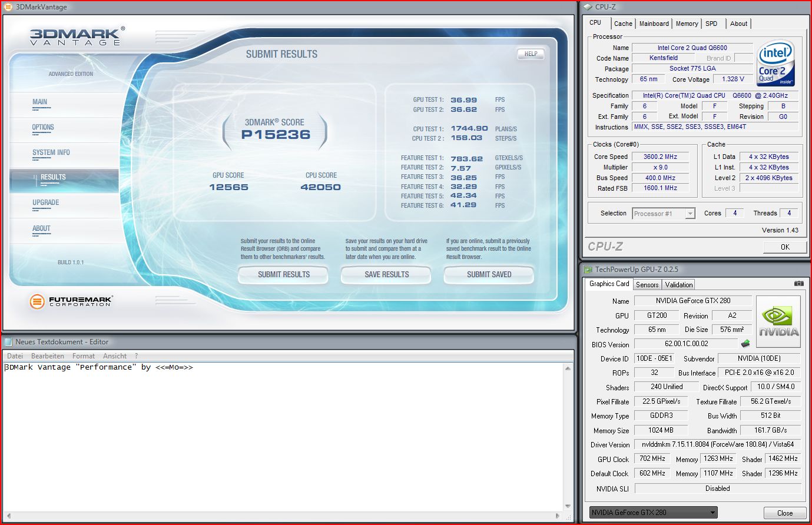
Task: Click the GPU Test 1 value 36.99
Action: pyautogui.click(x=464, y=100)
